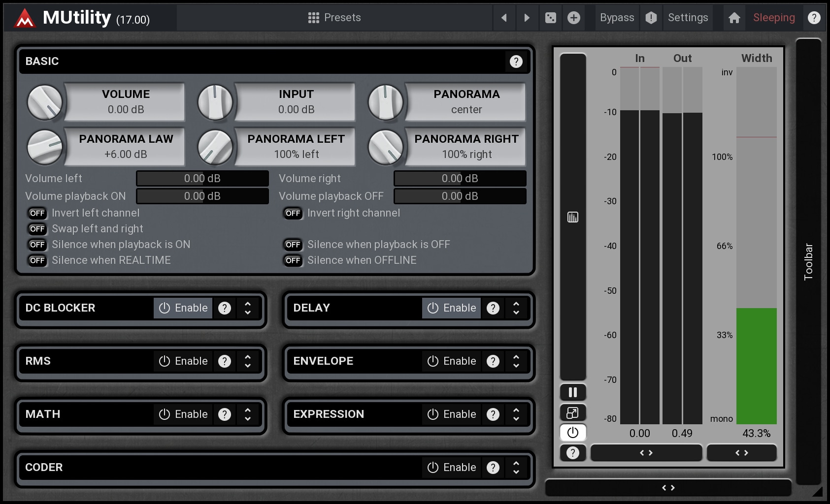The image size is (830, 504).
Task: Toggle Silence when OFFLINE switch
Action: pyautogui.click(x=293, y=260)
